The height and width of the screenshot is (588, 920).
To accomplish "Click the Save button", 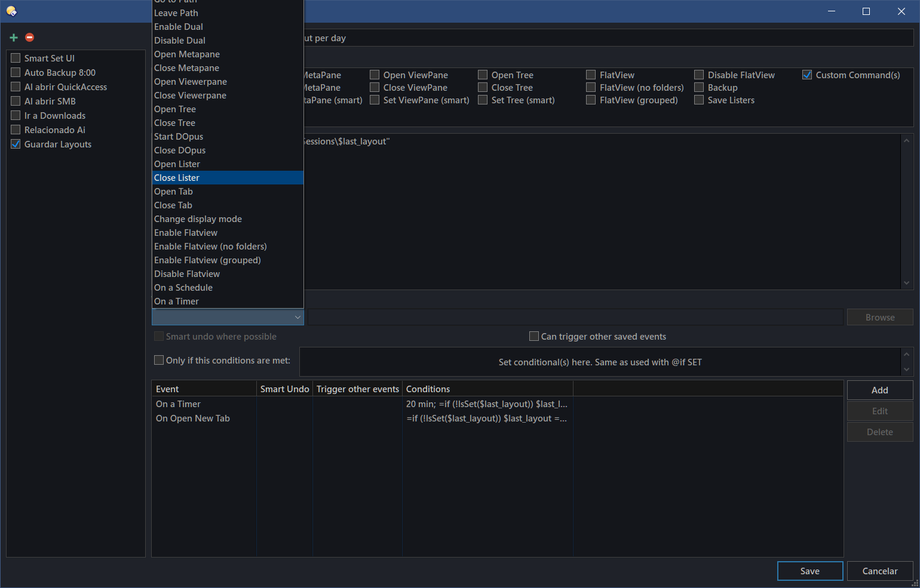I will click(810, 571).
